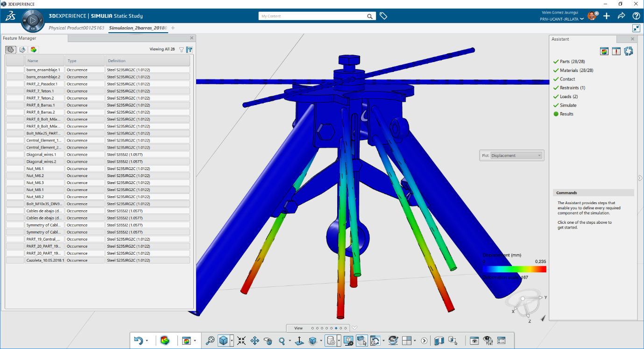
Task: Open the blue cube dropdown arrow
Action: tap(232, 341)
